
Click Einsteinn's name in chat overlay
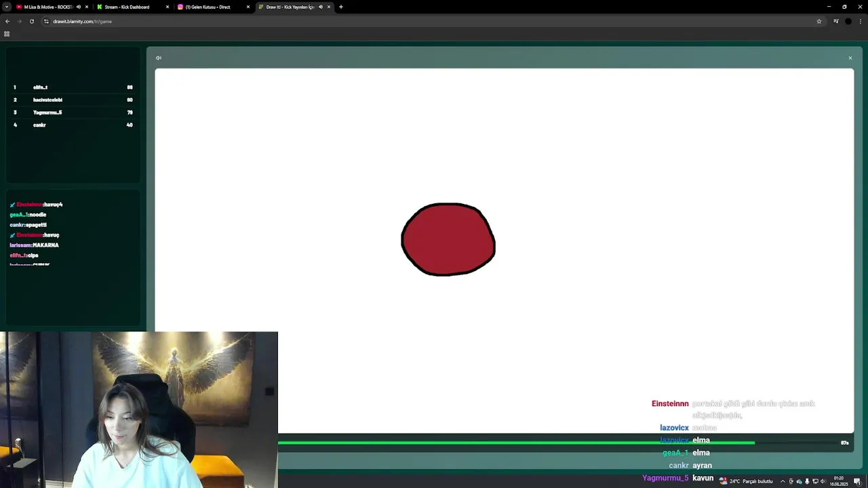tap(670, 403)
